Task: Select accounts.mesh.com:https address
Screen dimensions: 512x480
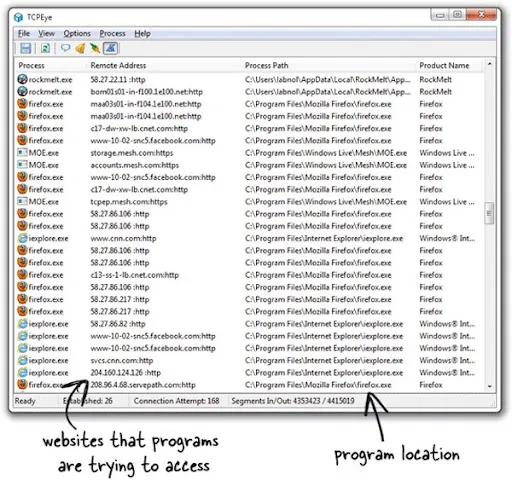Action: [135, 165]
